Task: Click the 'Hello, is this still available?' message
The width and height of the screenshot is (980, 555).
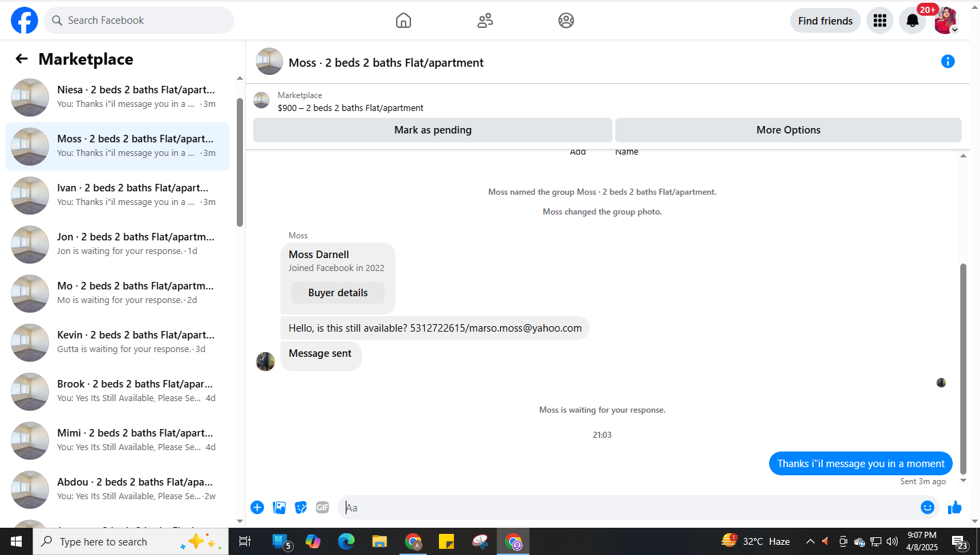Action: tap(435, 328)
